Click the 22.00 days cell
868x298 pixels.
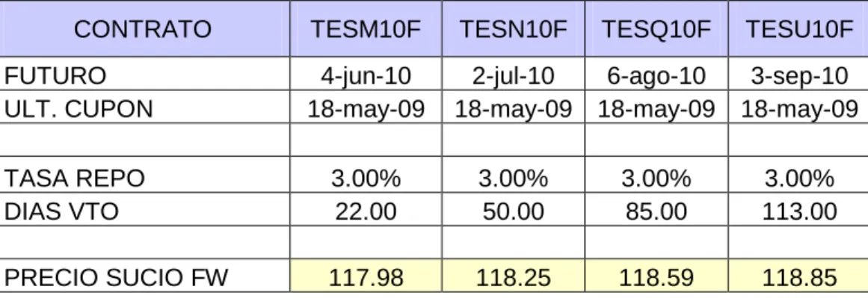pyautogui.click(x=366, y=210)
